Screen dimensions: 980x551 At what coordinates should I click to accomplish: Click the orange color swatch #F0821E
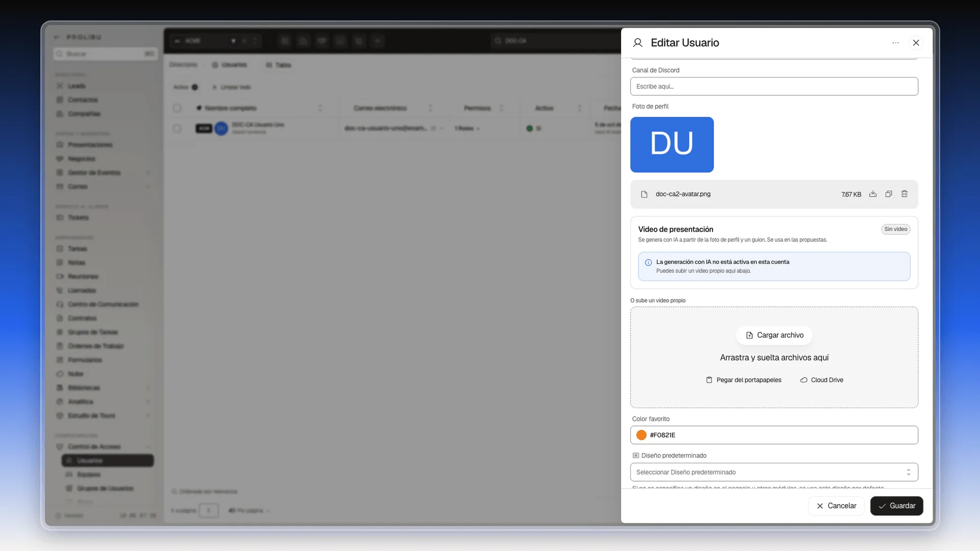(642, 435)
